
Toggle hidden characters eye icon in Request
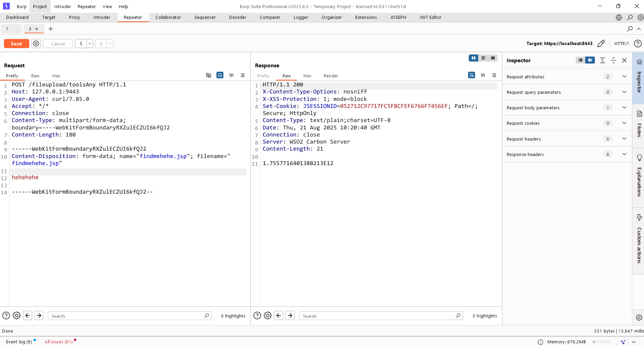click(209, 75)
